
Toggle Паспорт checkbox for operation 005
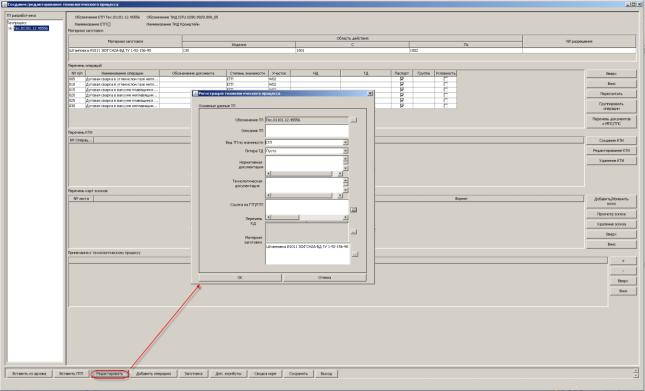(401, 79)
